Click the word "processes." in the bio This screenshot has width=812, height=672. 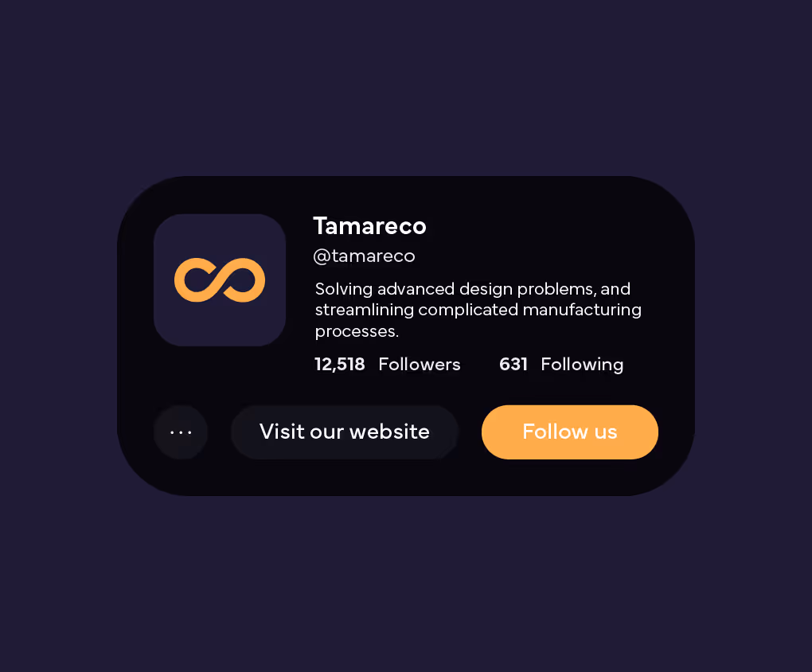pyautogui.click(x=357, y=331)
